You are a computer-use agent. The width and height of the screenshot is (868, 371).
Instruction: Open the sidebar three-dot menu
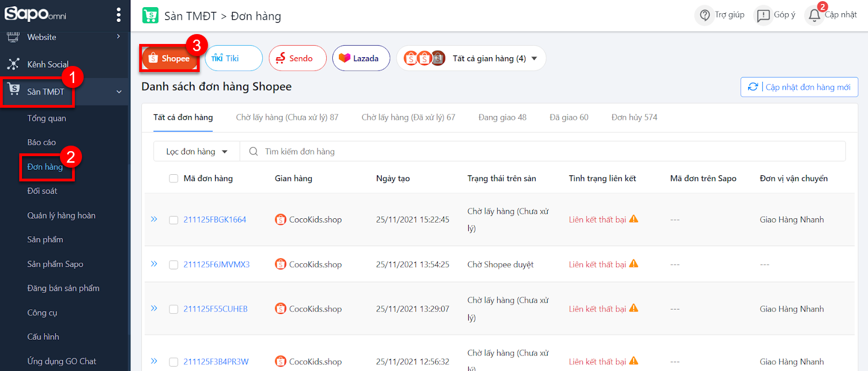click(118, 15)
